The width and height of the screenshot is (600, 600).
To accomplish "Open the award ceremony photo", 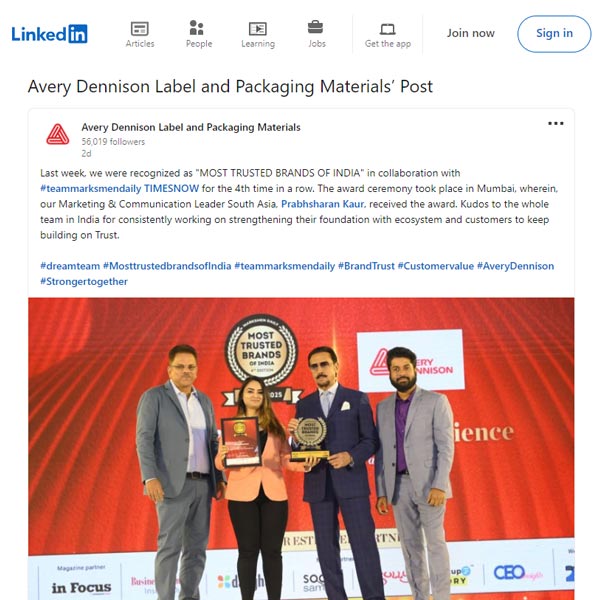I will pos(301,448).
